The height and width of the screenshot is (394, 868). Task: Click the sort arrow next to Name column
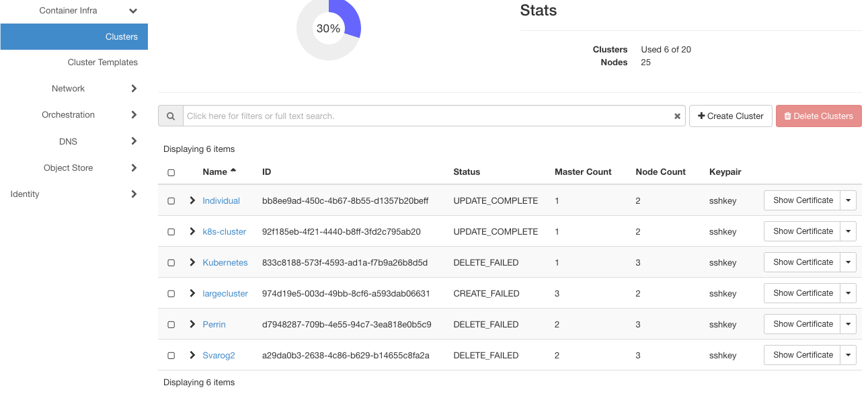(233, 169)
